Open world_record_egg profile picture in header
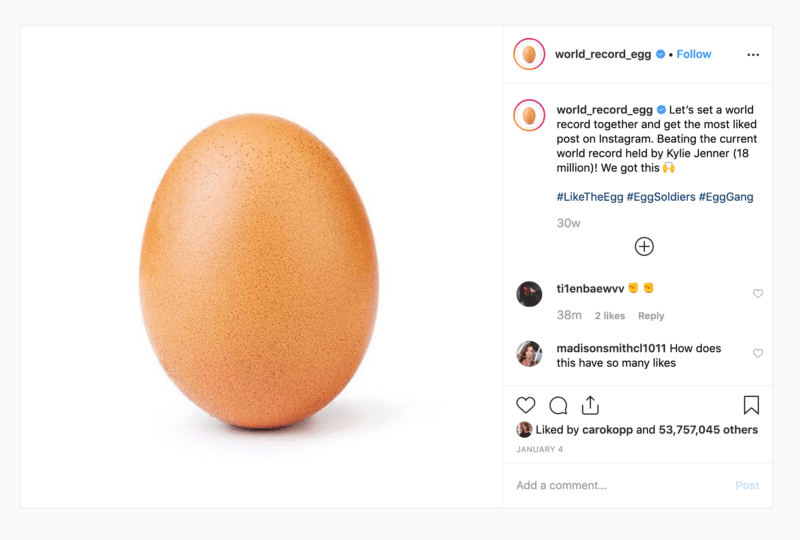The image size is (800, 540). click(529, 54)
